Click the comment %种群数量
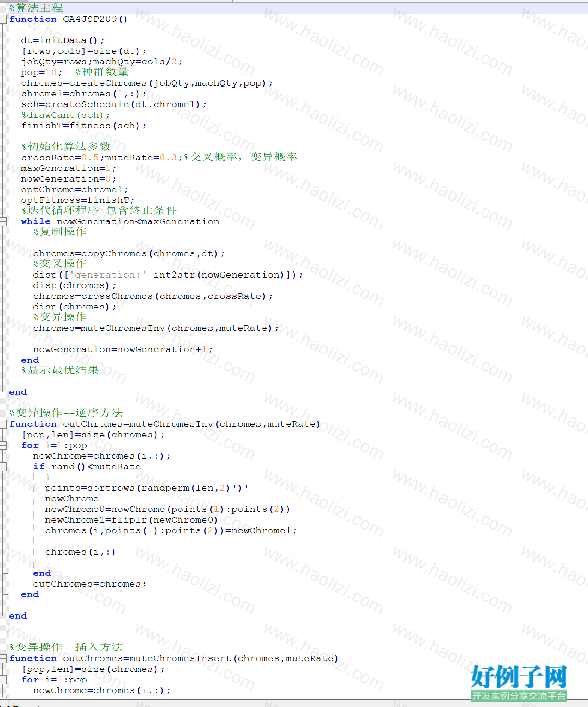The width and height of the screenshot is (588, 707). coord(102,72)
